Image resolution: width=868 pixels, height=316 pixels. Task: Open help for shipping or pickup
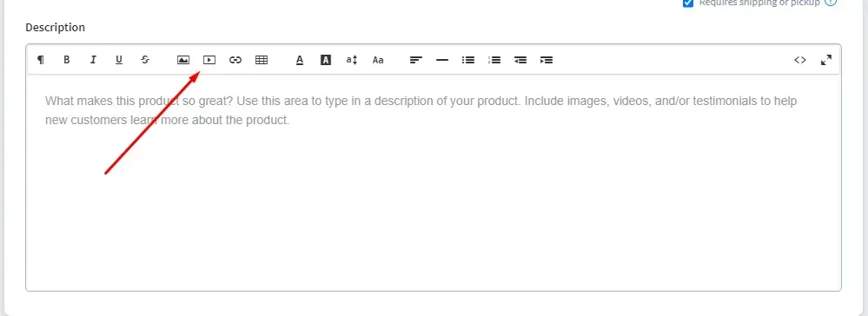click(x=831, y=3)
